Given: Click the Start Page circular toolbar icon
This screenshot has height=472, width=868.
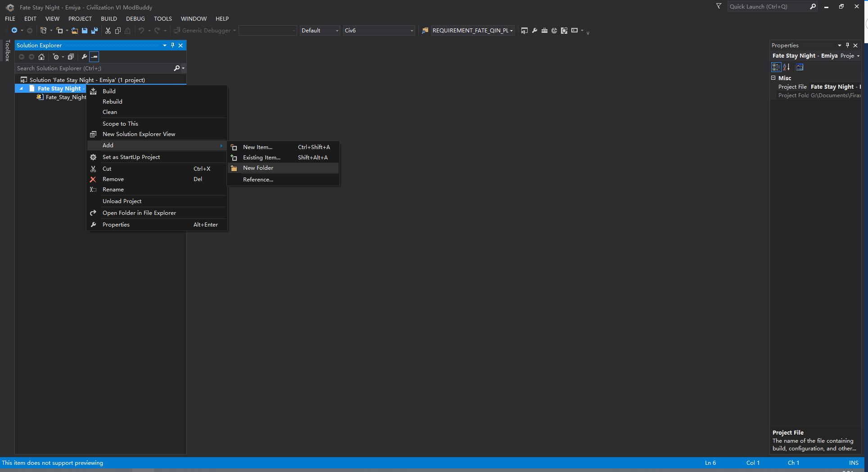Looking at the screenshot, I should pos(554,31).
